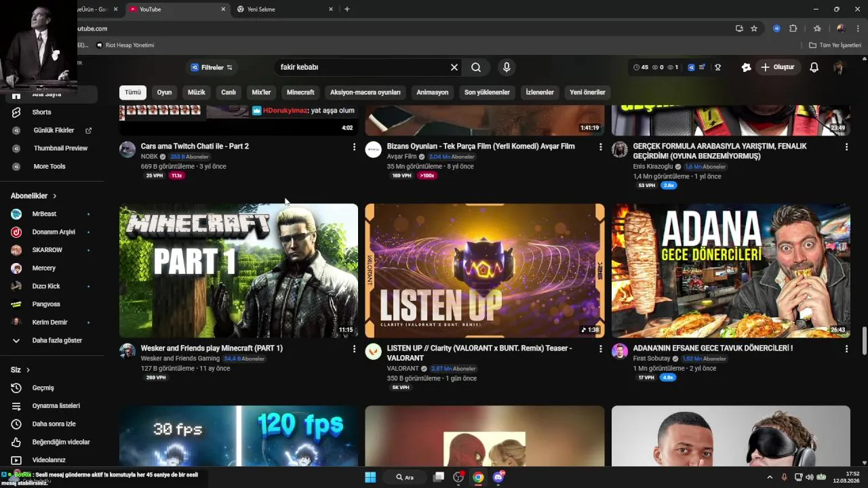Bookmark this page with the star icon
The width and height of the screenshot is (868, 488).
pyautogui.click(x=754, y=28)
